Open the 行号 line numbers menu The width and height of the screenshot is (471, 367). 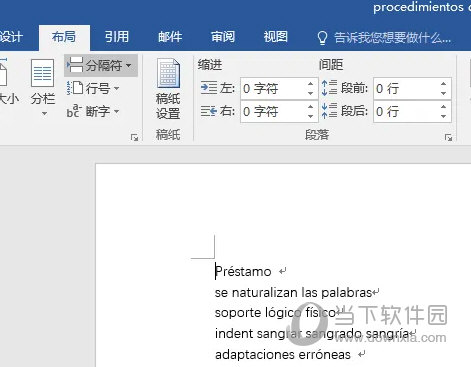[93, 88]
